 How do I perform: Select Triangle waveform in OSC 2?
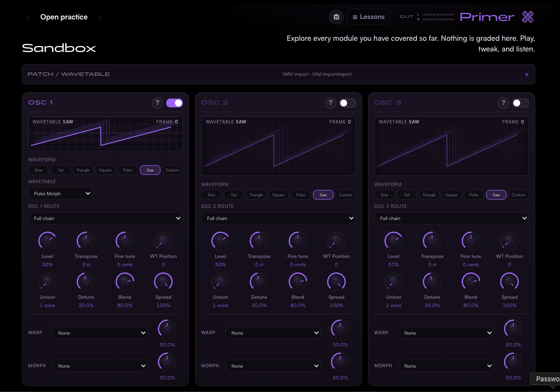(x=256, y=195)
